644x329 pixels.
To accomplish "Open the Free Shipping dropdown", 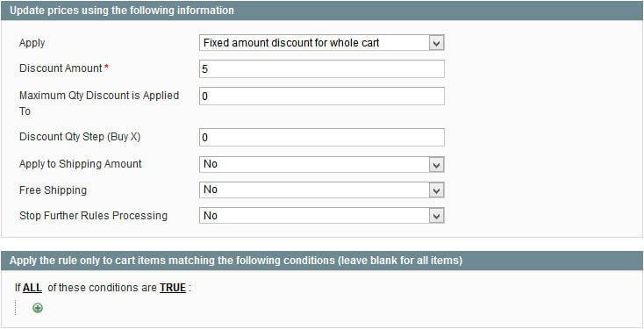I will point(322,190).
